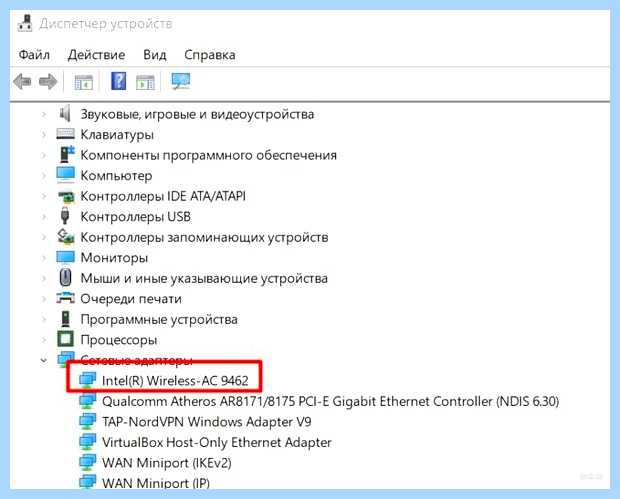Select Контроллеры запоминающих устройств label

pos(204,238)
